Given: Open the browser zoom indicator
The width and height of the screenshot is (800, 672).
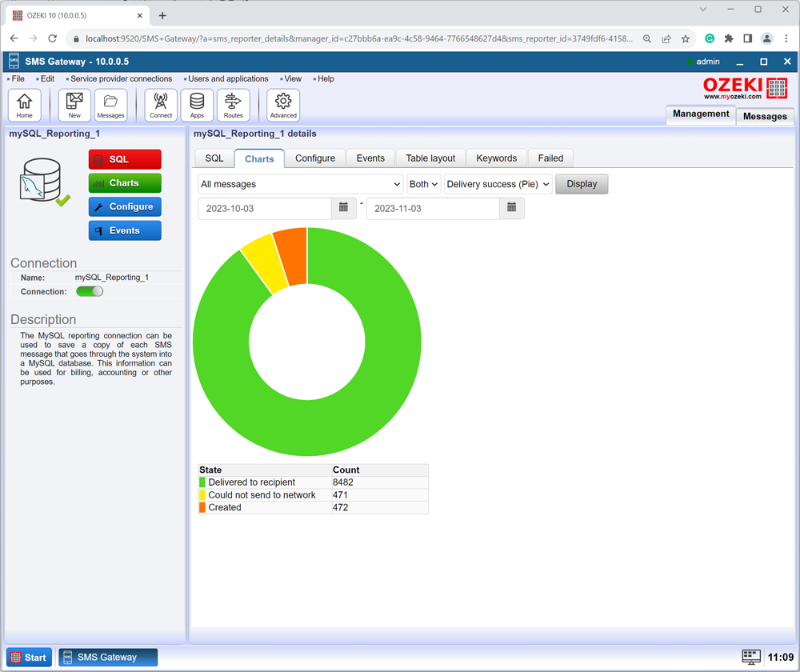Looking at the screenshot, I should point(647,38).
